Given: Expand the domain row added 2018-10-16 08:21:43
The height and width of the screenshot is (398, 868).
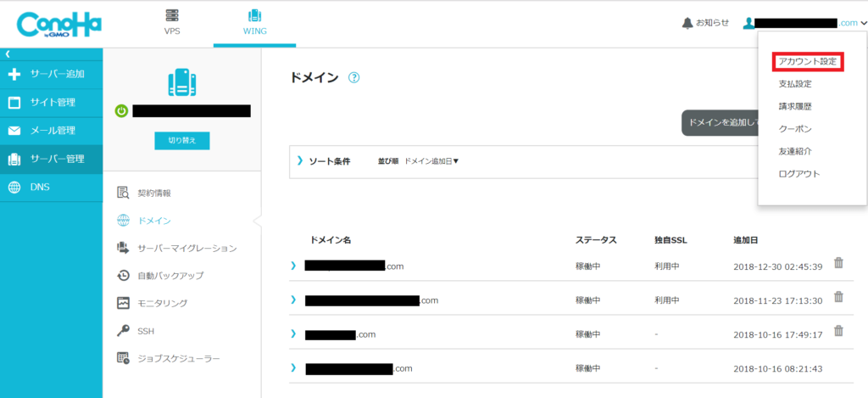Looking at the screenshot, I should tap(293, 367).
